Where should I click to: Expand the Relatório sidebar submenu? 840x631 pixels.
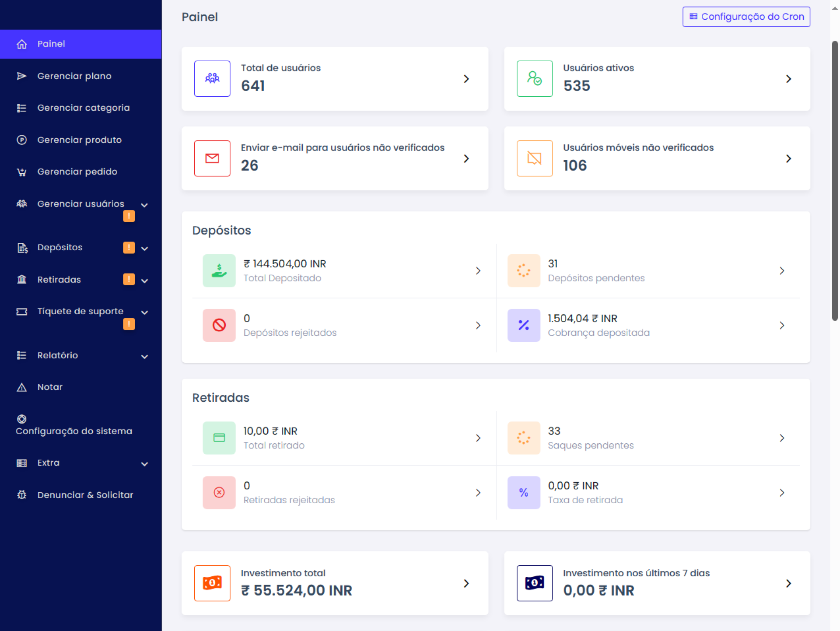click(x=144, y=356)
